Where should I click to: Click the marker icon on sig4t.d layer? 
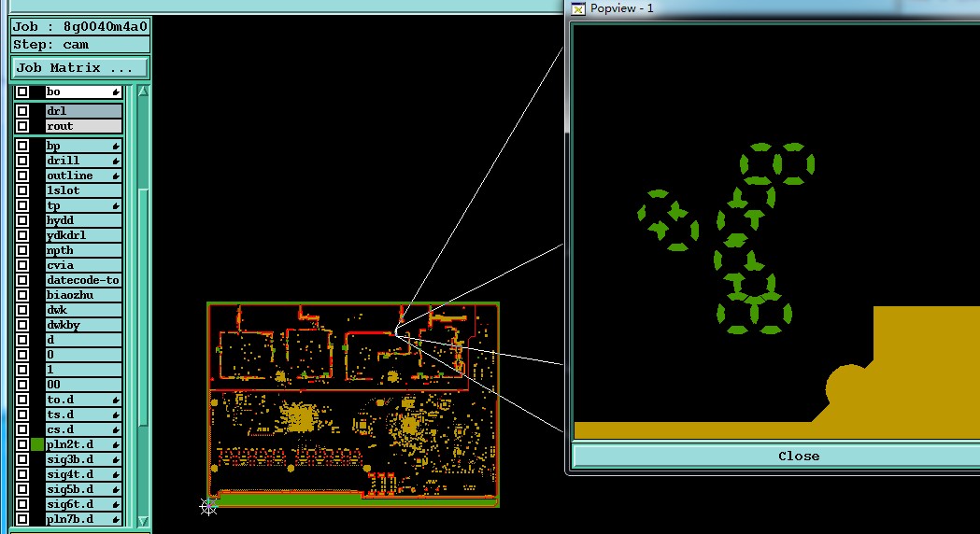(116, 474)
